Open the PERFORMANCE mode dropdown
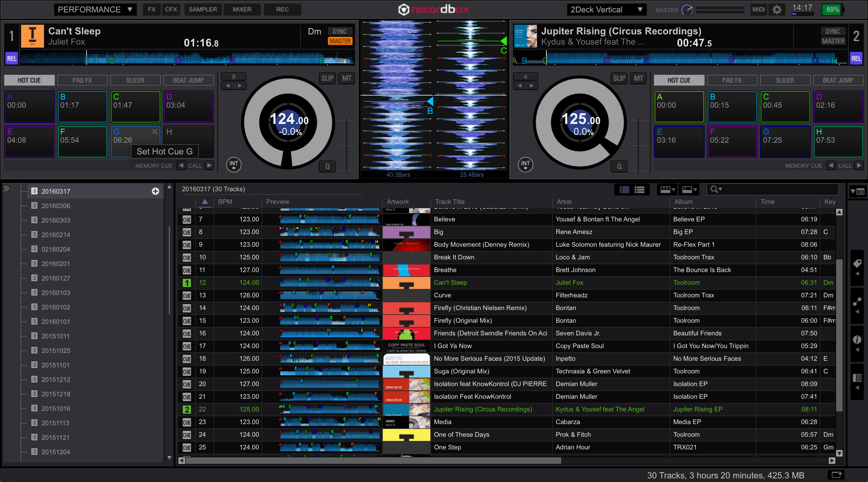 click(95, 9)
